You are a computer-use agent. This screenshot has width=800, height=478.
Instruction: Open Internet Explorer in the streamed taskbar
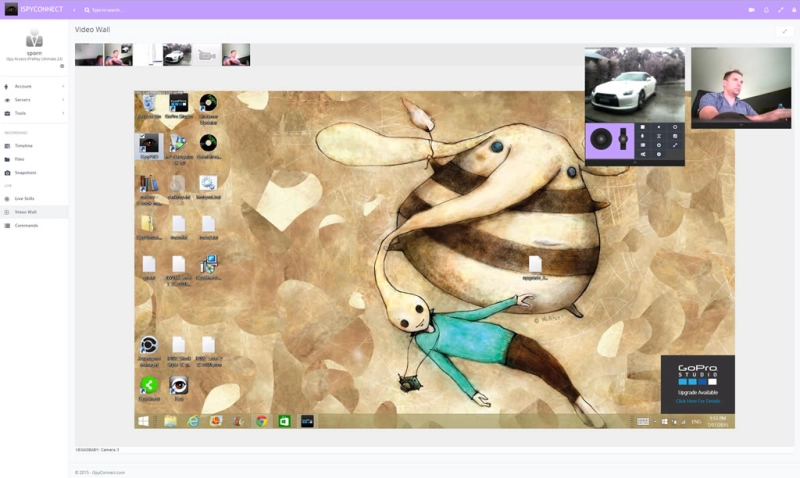tap(193, 421)
